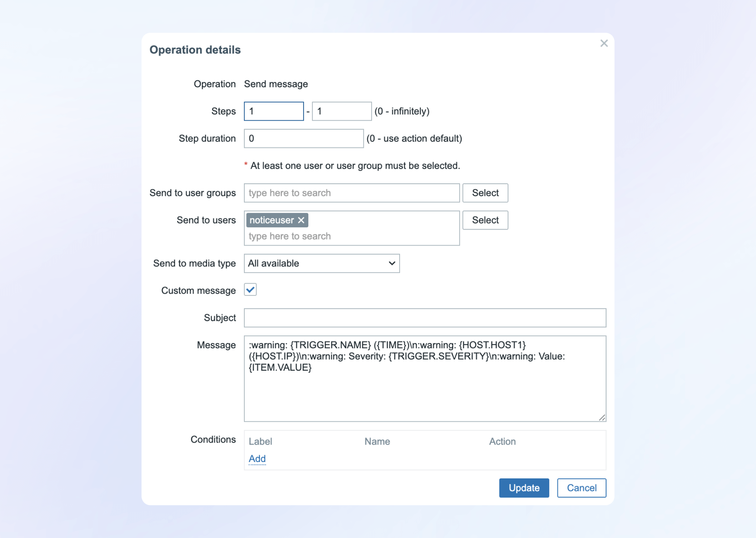Viewport: 756px width, 538px height.
Task: Click the dropdown chevron next to All available
Action: click(391, 263)
